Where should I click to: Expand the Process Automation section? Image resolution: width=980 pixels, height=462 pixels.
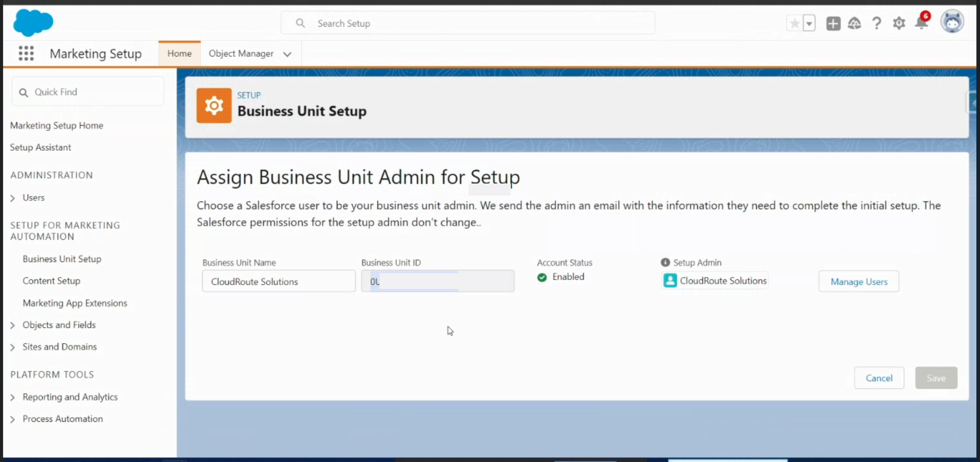(13, 419)
